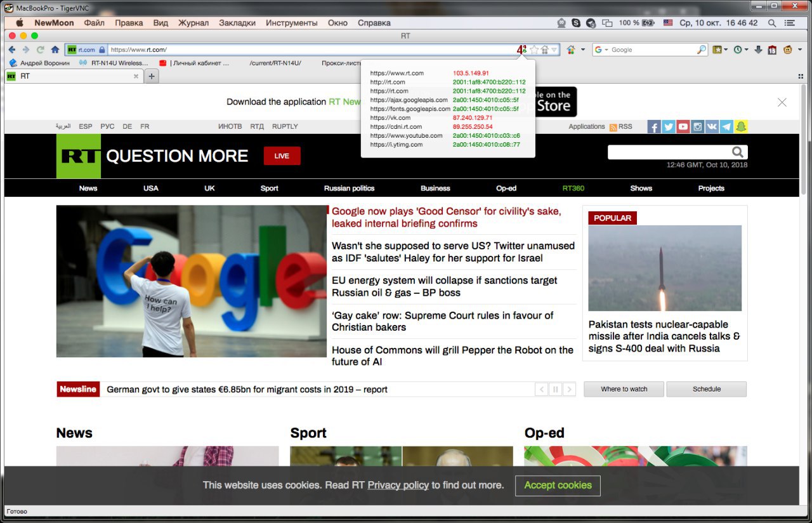Click the RT site search magnifier icon
This screenshot has height=523, width=812.
click(738, 152)
